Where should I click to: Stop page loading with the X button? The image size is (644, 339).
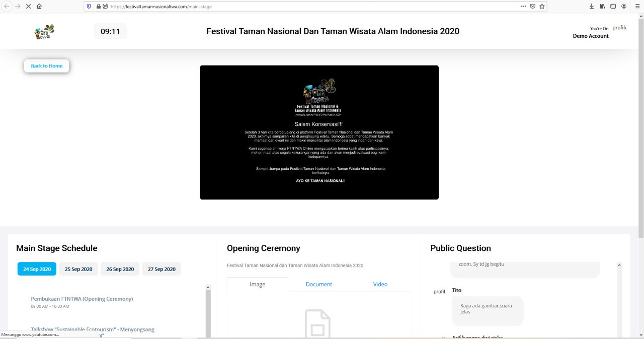pos(28,6)
